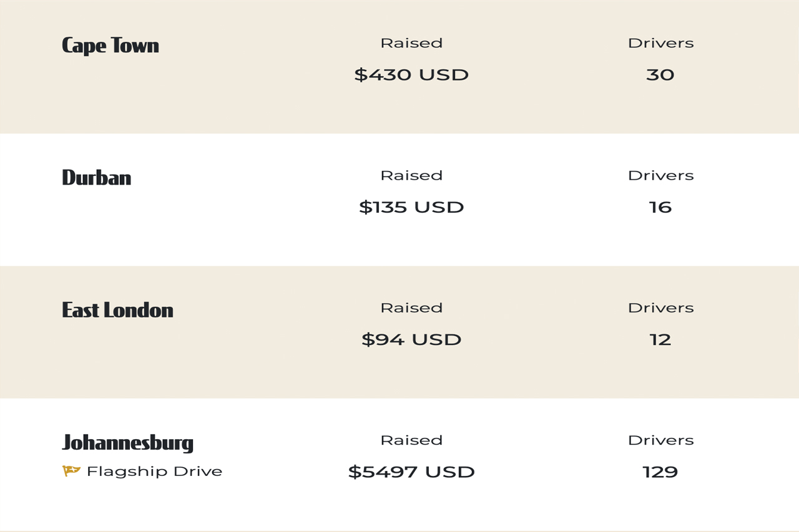
Task: Select Johannesburg's driver count of 129
Action: click(x=660, y=472)
